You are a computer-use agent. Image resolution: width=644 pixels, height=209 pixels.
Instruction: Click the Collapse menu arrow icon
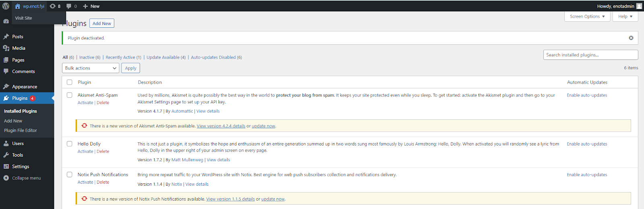pyautogui.click(x=6, y=178)
